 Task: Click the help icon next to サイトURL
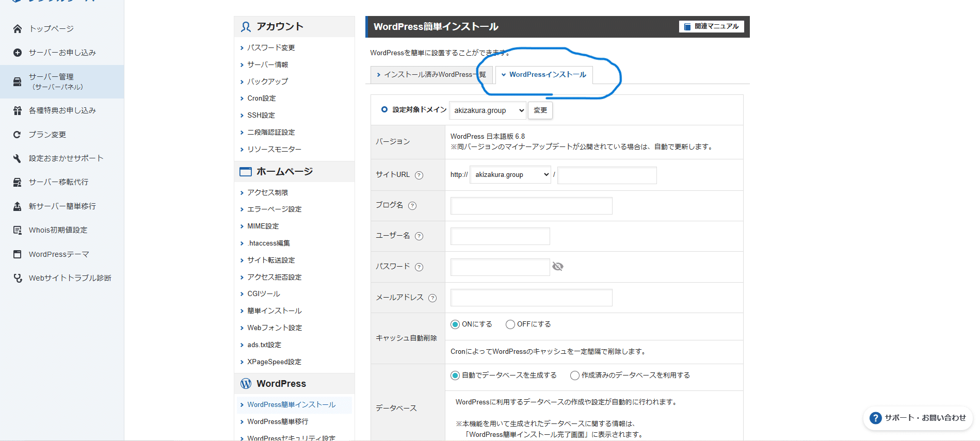(x=419, y=175)
